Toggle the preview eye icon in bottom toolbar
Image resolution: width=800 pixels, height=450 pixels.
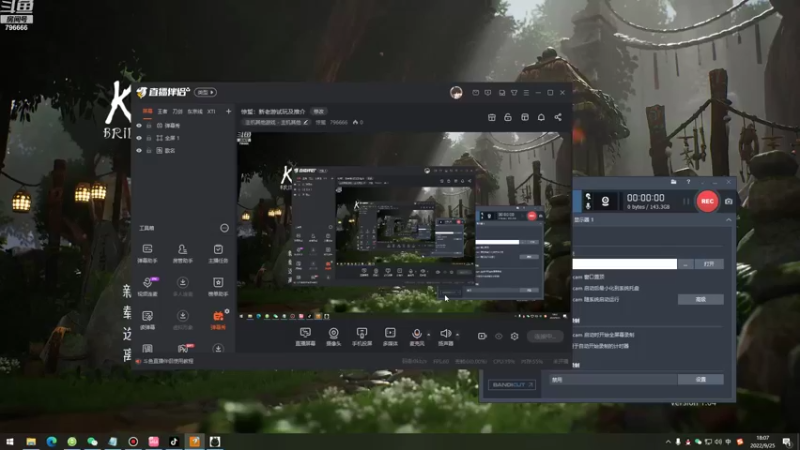pyautogui.click(x=498, y=336)
